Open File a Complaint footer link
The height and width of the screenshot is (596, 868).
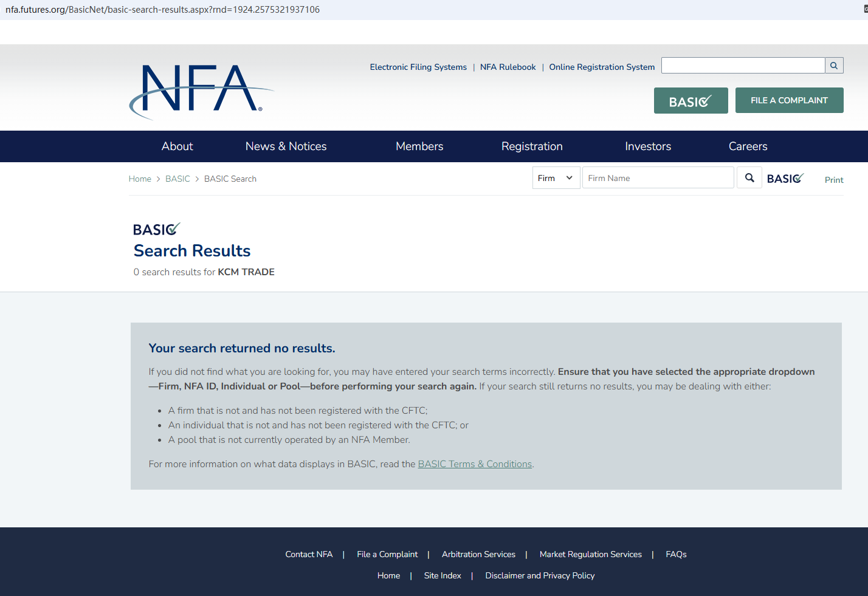click(387, 554)
